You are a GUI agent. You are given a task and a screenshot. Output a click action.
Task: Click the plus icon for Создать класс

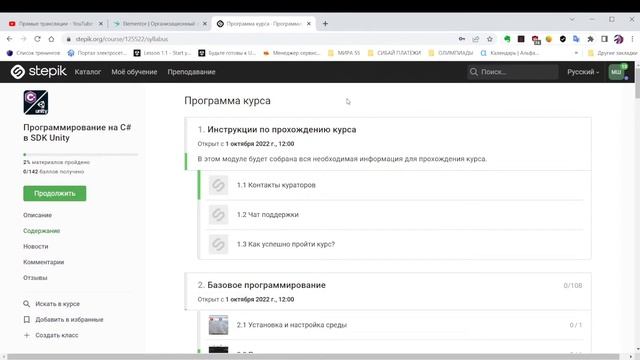point(27,335)
